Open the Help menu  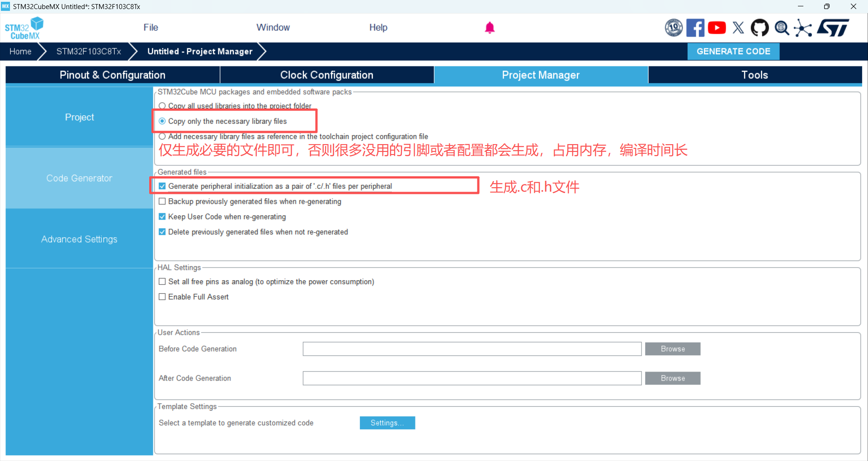(378, 28)
